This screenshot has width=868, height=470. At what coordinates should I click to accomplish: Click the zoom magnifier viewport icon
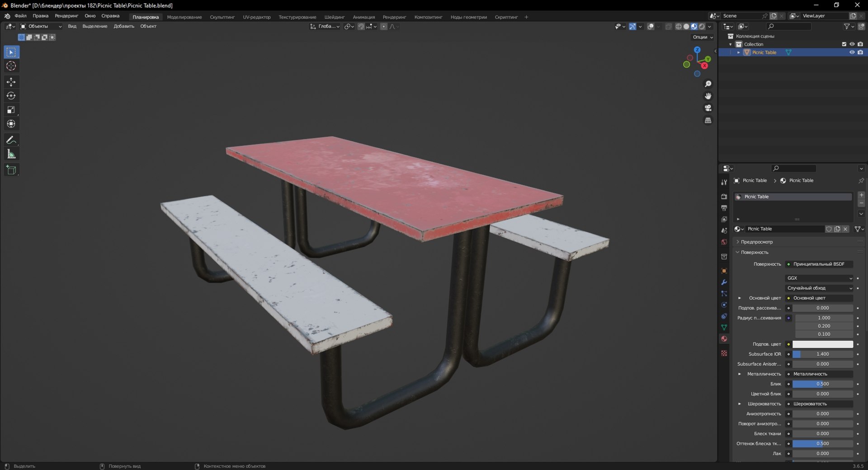point(708,84)
